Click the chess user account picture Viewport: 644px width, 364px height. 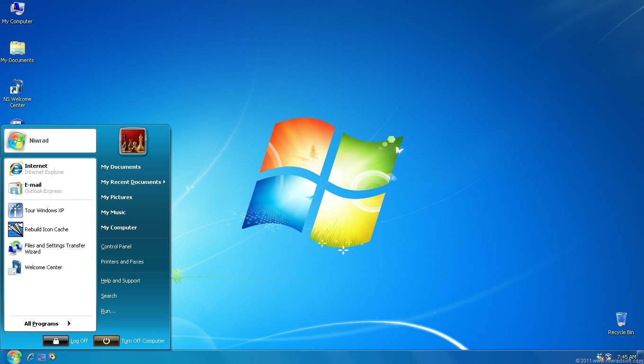coord(133,141)
